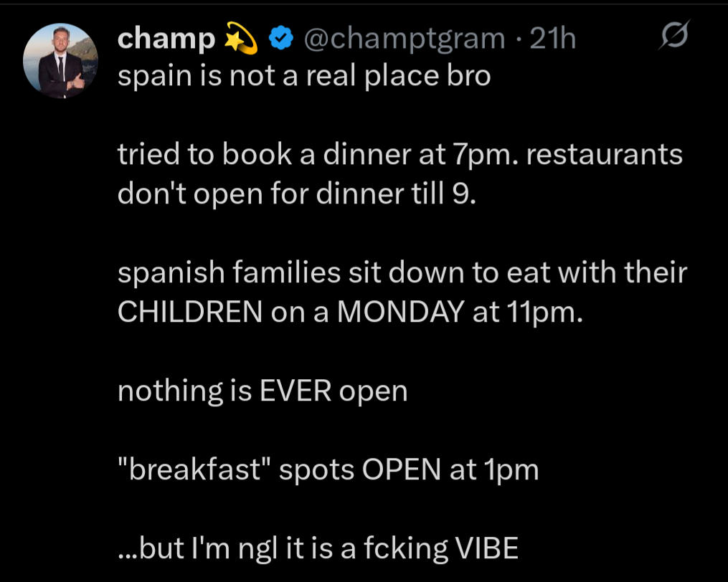This screenshot has height=582, width=728.
Task: Click the text "spots OPEN at 1pm"
Action: click(x=408, y=469)
